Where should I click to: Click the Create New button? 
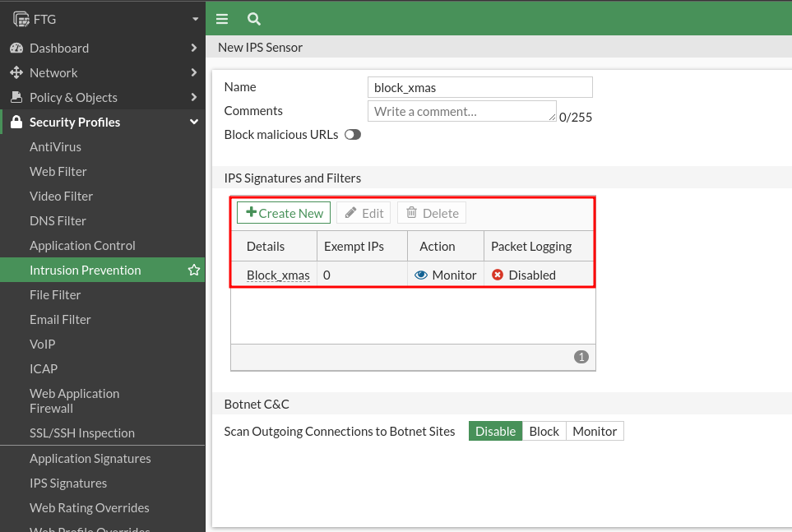pyautogui.click(x=284, y=213)
